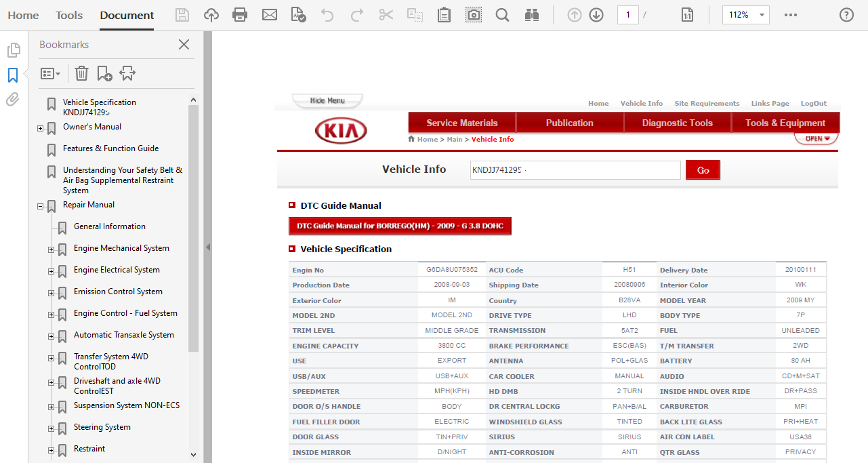Expand Engine Mechanical System bookmark

[51, 249]
